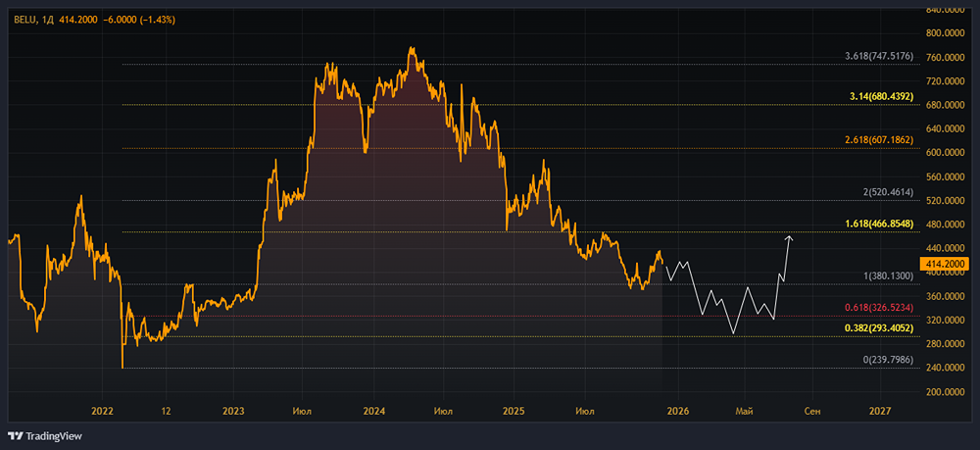The image size is (980, 450).
Task: Click the 2022 label on the time axis
Action: coord(102,411)
